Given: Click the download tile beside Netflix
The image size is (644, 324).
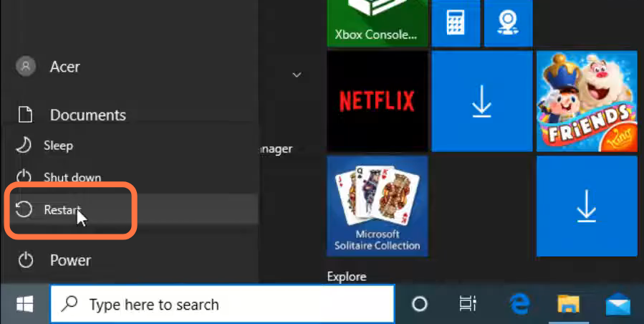Looking at the screenshot, I should 482,101.
